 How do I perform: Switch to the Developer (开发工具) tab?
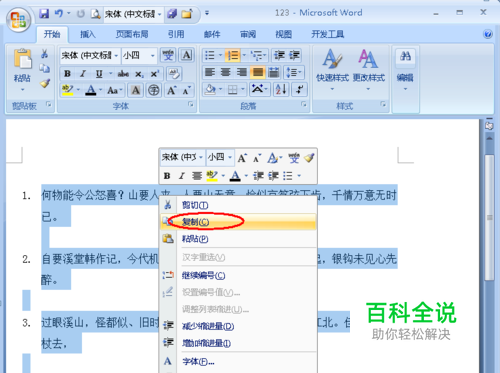pos(328,34)
